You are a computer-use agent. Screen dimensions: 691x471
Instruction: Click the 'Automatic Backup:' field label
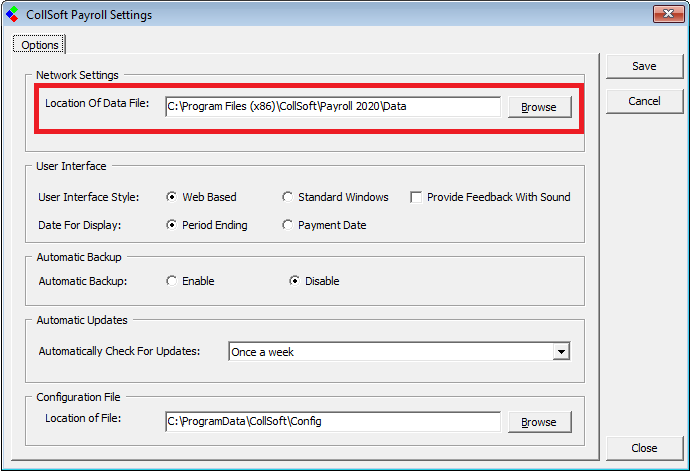pos(83,281)
